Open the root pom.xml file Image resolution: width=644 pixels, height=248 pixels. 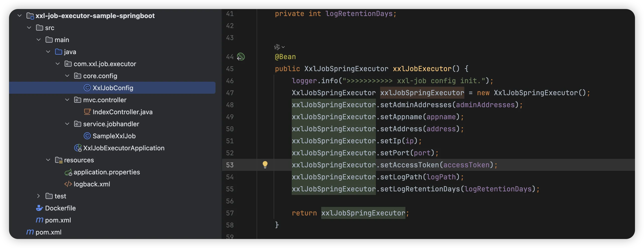(48, 232)
